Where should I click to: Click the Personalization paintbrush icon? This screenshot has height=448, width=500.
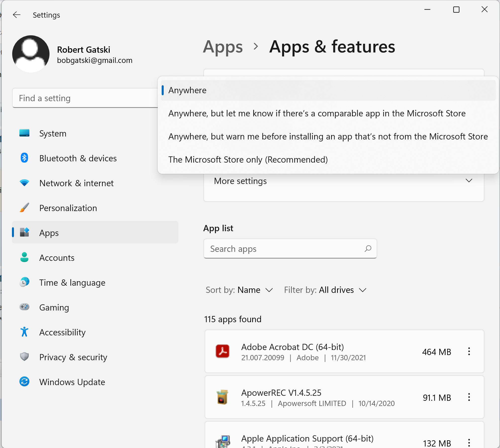(24, 208)
